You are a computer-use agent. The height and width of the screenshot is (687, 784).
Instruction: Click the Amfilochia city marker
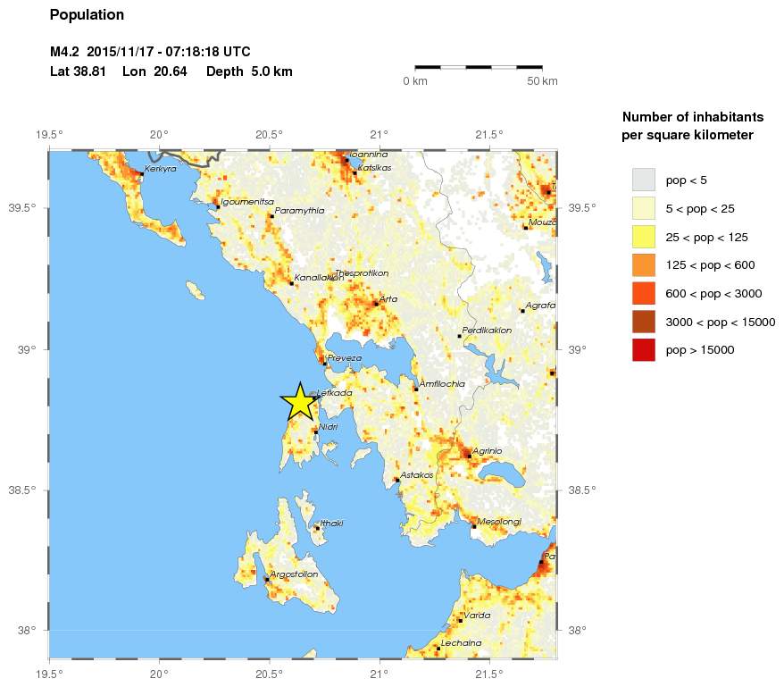[416, 389]
